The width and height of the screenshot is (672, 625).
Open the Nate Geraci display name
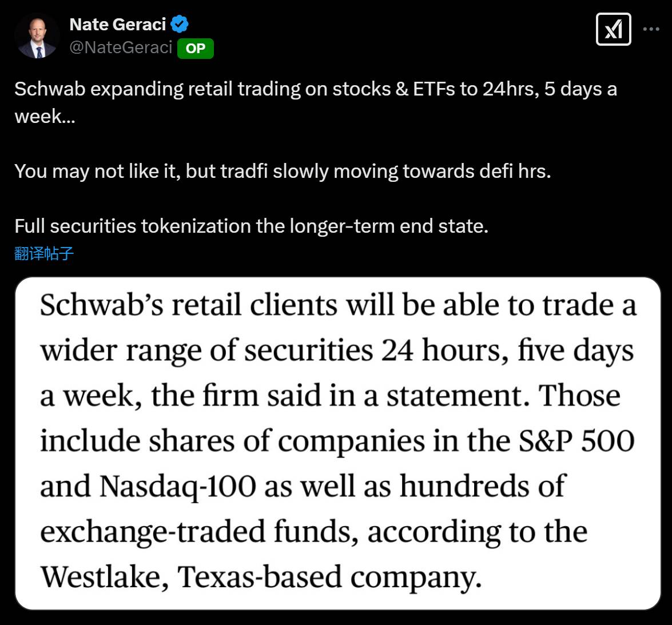(118, 25)
